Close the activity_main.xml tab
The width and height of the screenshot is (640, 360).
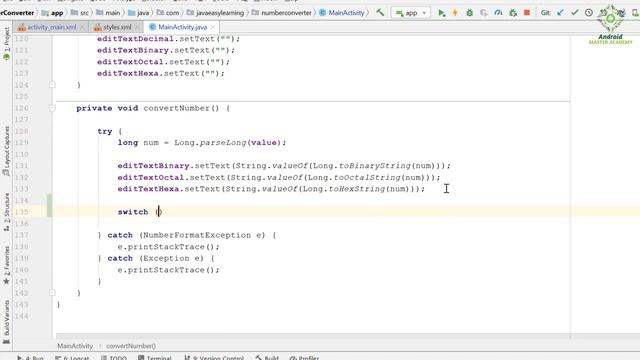pos(82,27)
